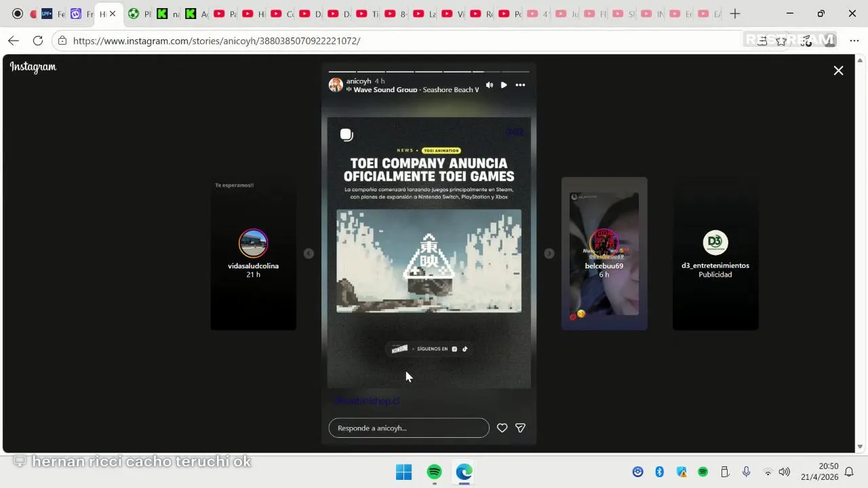The width and height of the screenshot is (868, 488).
Task: Switch to the purple icon 'Fr' tab
Action: pyautogui.click(x=82, y=14)
